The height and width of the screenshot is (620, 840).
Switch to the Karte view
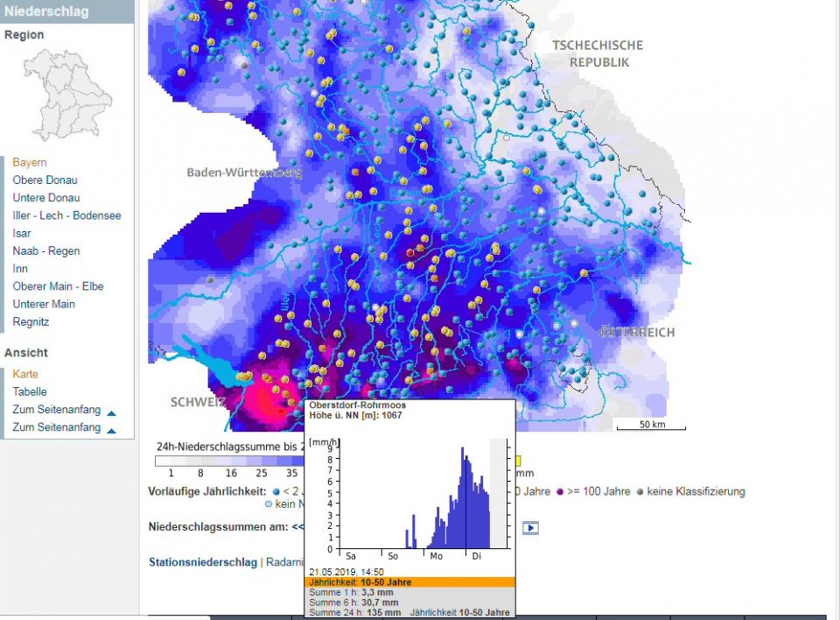[x=25, y=374]
